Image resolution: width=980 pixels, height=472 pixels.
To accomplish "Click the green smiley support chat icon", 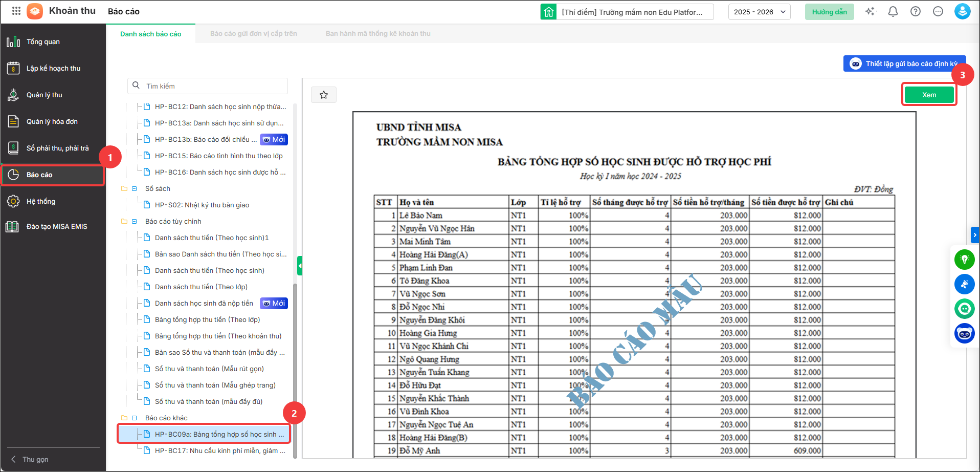I will tap(965, 309).
